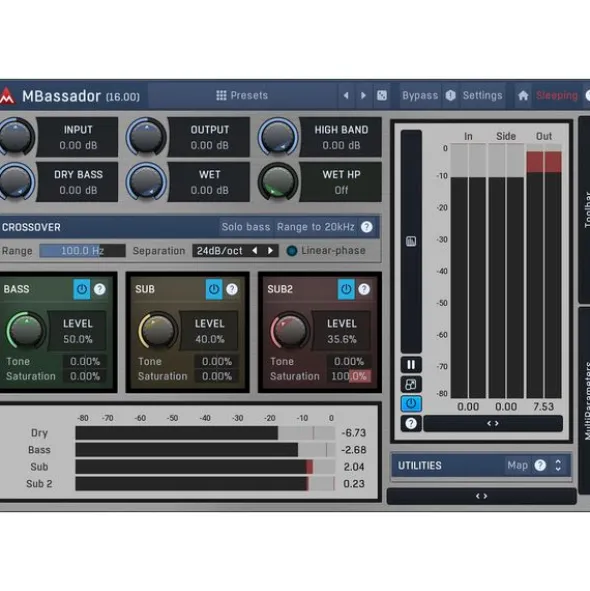Click the Sub meter 2.04 value
The image size is (590, 591).
coord(354,467)
